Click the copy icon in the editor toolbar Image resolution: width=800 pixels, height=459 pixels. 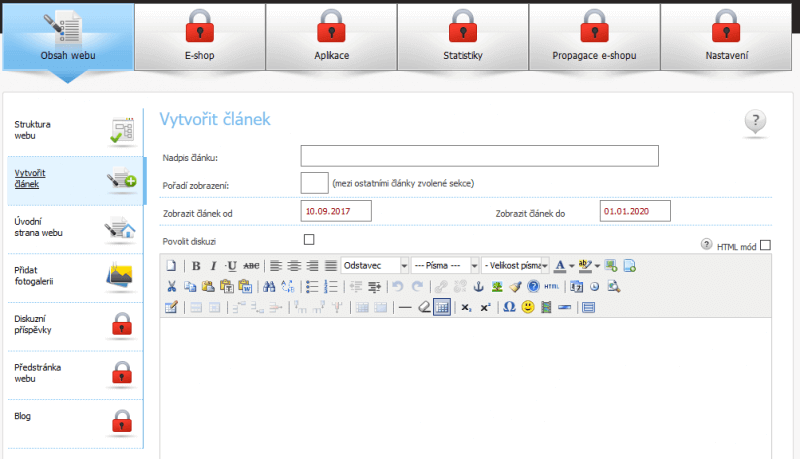click(x=190, y=287)
